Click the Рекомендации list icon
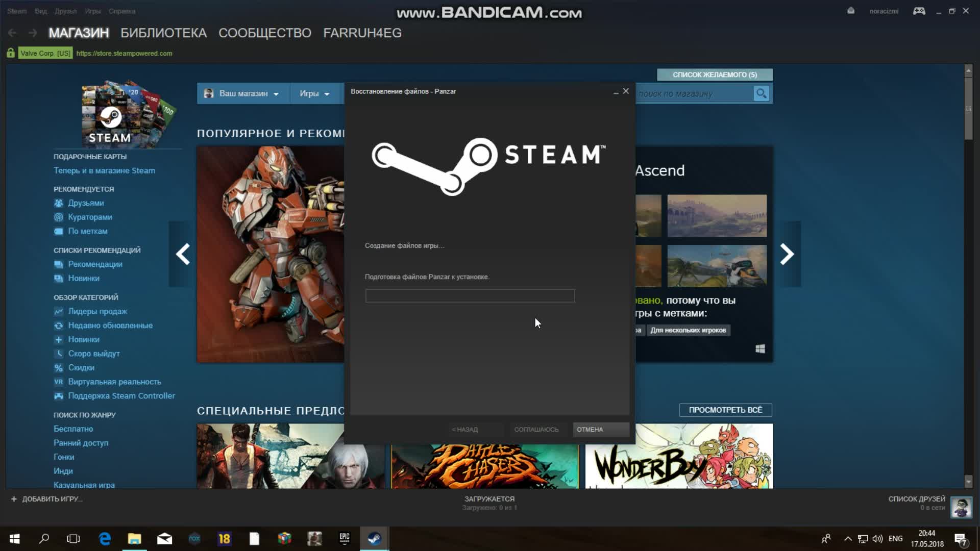This screenshot has width=980, height=551. [x=59, y=264]
